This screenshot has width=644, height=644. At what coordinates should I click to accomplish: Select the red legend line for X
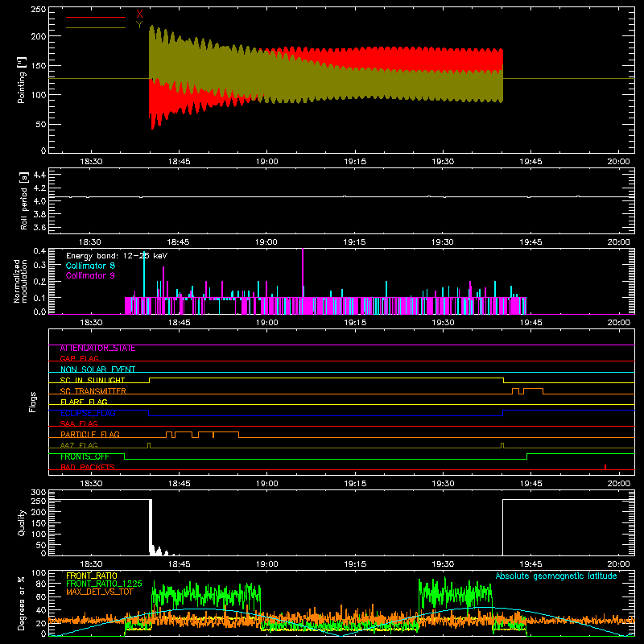[x=96, y=17]
